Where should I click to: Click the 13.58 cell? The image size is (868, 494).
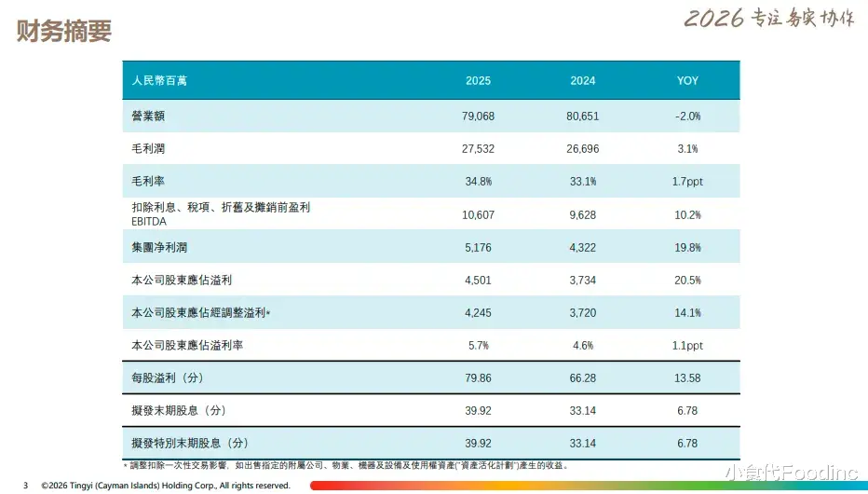pyautogui.click(x=687, y=378)
